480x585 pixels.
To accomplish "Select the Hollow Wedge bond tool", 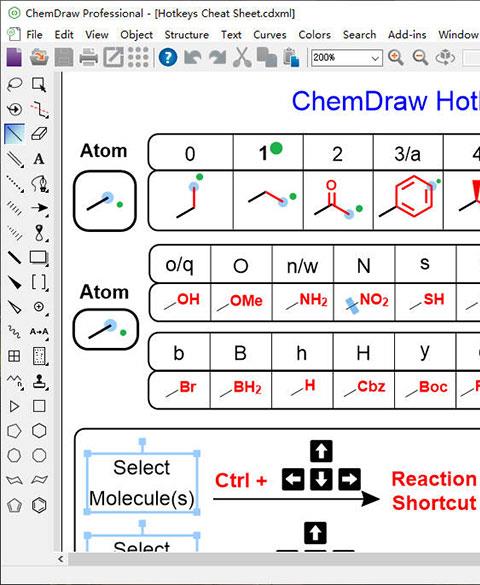I will tap(15, 307).
